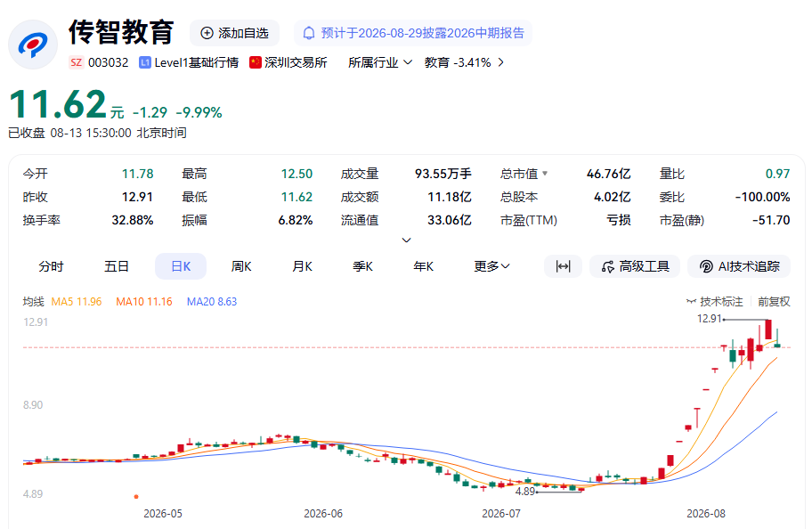The image size is (812, 529).
Task: Click the 传智教育 company logo
Action: pyautogui.click(x=33, y=45)
